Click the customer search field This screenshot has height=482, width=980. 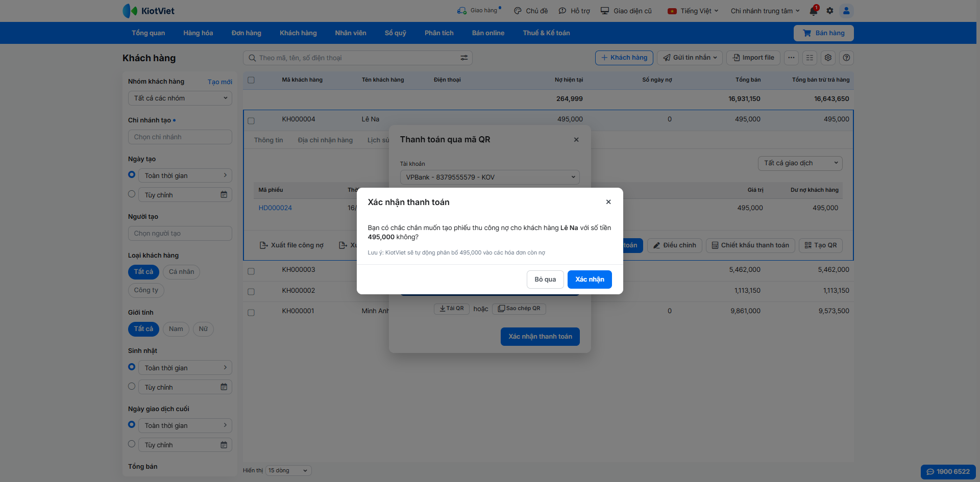point(358,58)
